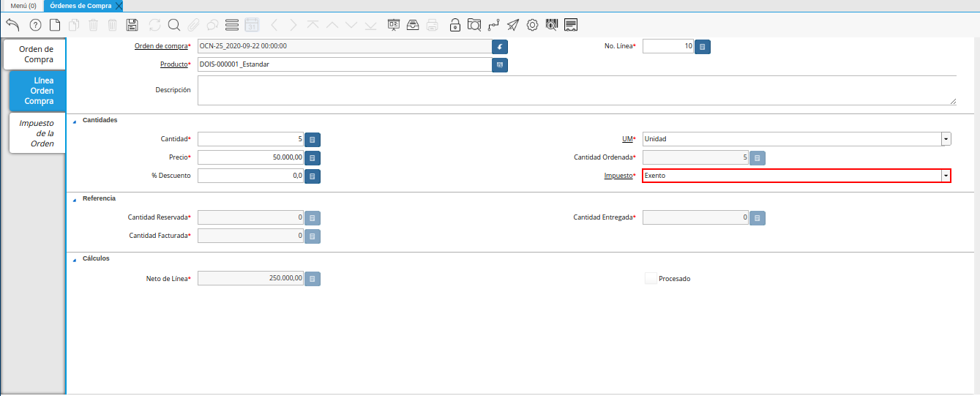The width and height of the screenshot is (980, 396).
Task: Click the print printer icon
Action: coord(433,25)
